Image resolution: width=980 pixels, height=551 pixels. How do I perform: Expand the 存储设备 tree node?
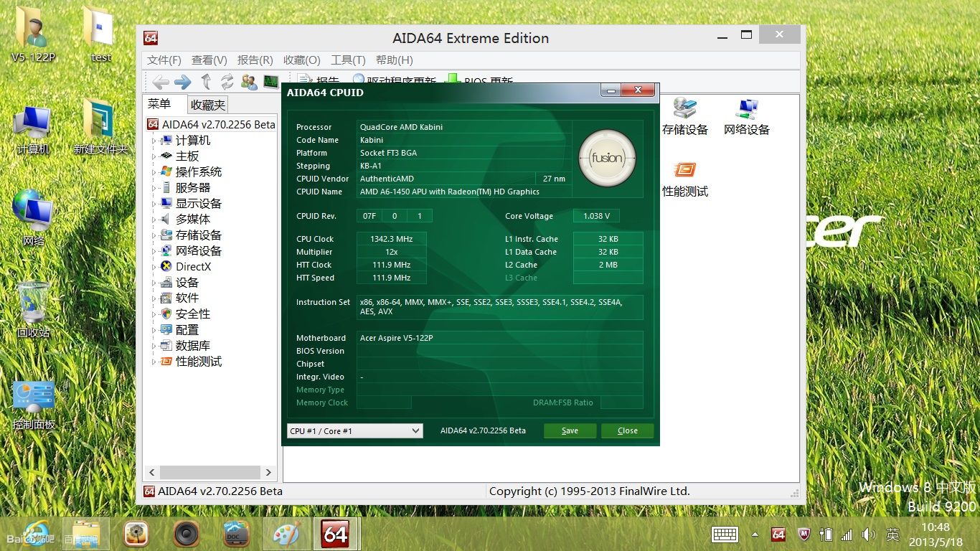pyautogui.click(x=153, y=235)
